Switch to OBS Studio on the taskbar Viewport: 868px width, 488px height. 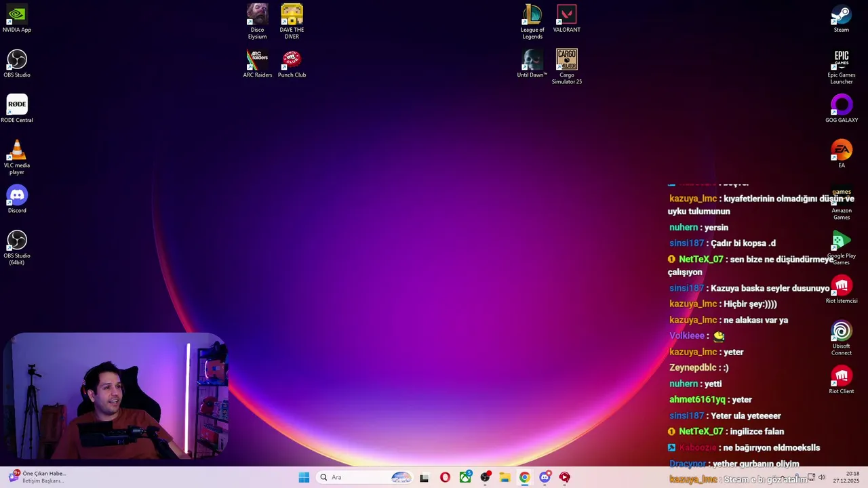click(x=485, y=477)
